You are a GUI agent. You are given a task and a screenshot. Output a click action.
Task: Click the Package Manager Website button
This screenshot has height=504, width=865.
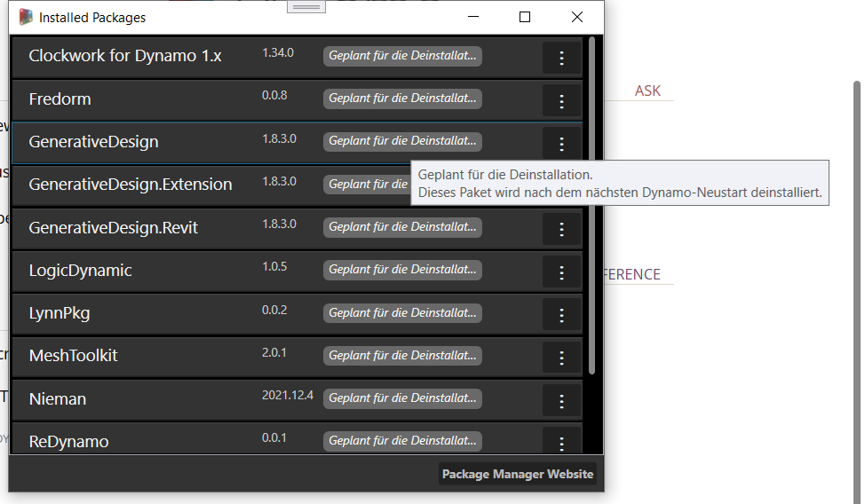(518, 474)
